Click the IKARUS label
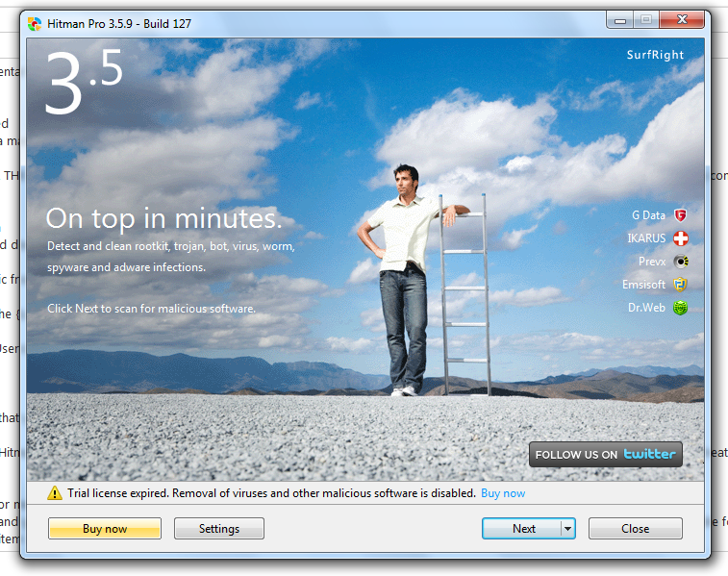 click(646, 238)
